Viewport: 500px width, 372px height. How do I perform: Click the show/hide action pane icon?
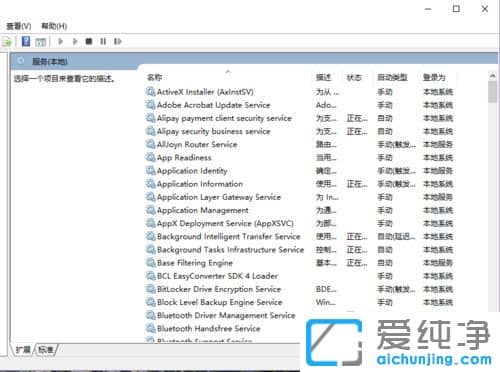[x=40, y=42]
